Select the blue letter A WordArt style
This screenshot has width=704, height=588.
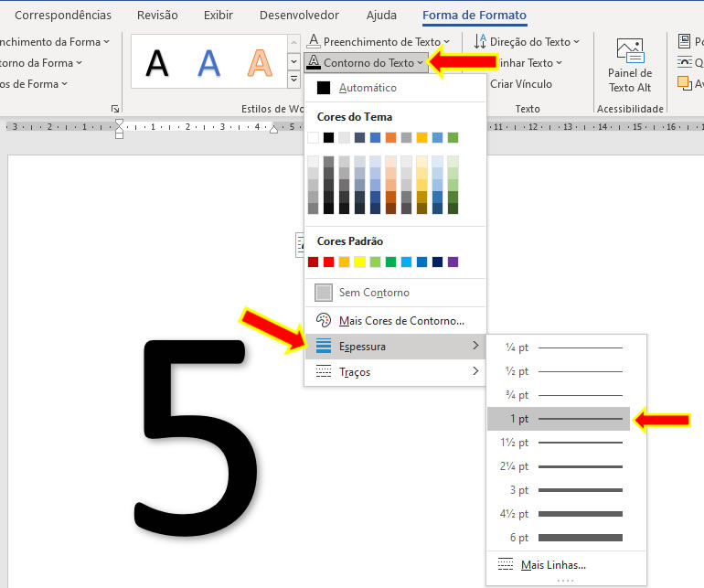208,63
